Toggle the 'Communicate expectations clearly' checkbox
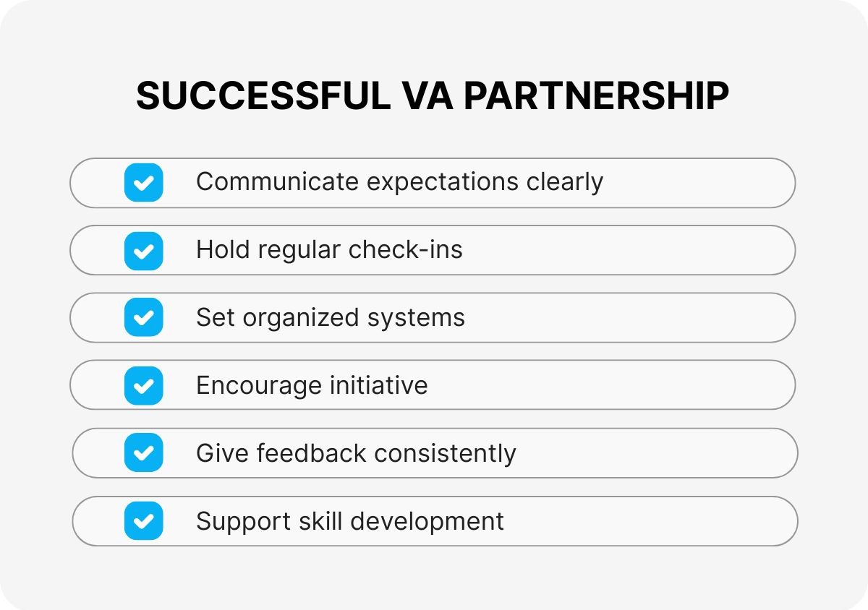This screenshot has width=868, height=610. [143, 182]
